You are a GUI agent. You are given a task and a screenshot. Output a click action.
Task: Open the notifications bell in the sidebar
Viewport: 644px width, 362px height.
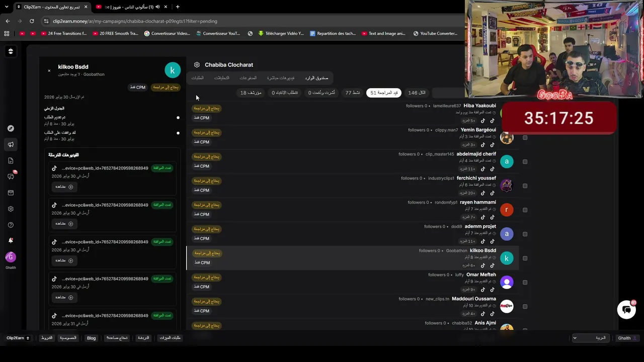coord(11,240)
